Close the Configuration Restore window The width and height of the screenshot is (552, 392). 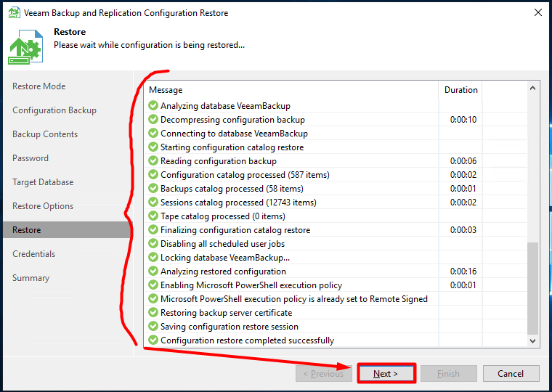point(538,12)
